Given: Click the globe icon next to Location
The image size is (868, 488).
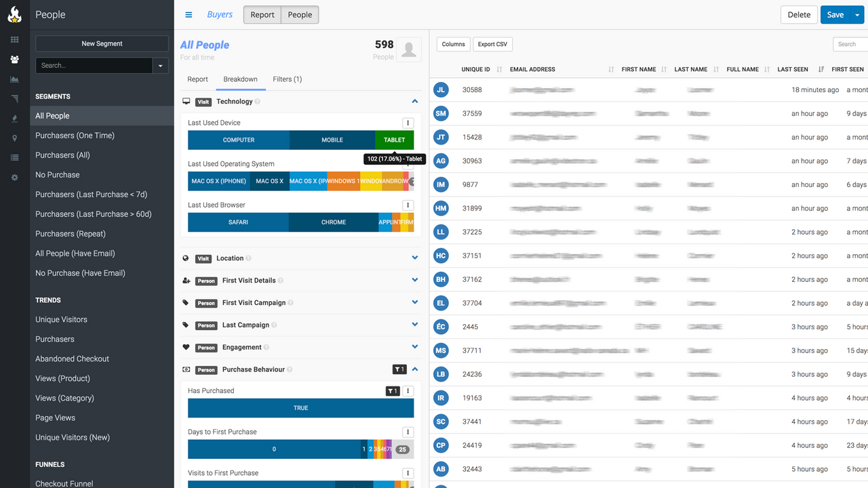Looking at the screenshot, I should 186,258.
